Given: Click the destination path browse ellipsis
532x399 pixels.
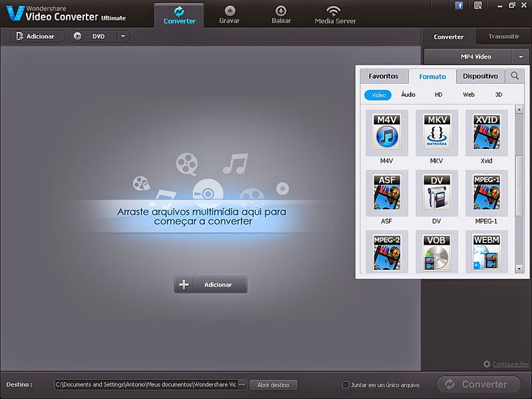Looking at the screenshot, I should pyautogui.click(x=242, y=384).
